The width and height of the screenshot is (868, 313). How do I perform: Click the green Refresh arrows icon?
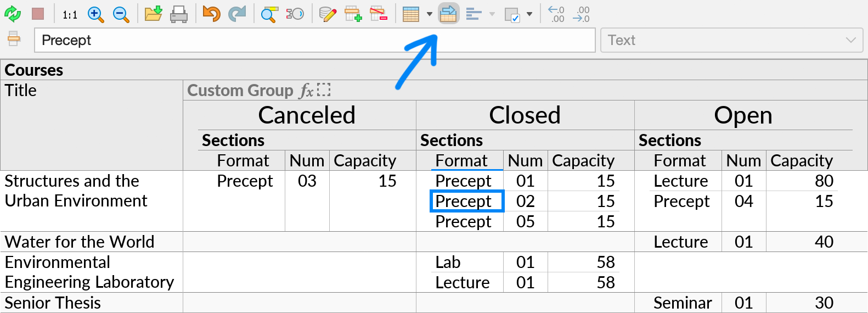13,14
